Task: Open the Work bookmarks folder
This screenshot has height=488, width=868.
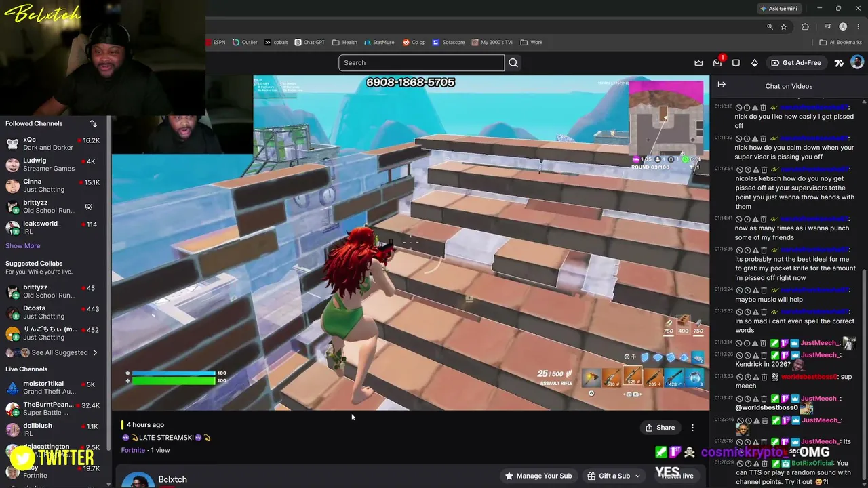Action: click(532, 42)
